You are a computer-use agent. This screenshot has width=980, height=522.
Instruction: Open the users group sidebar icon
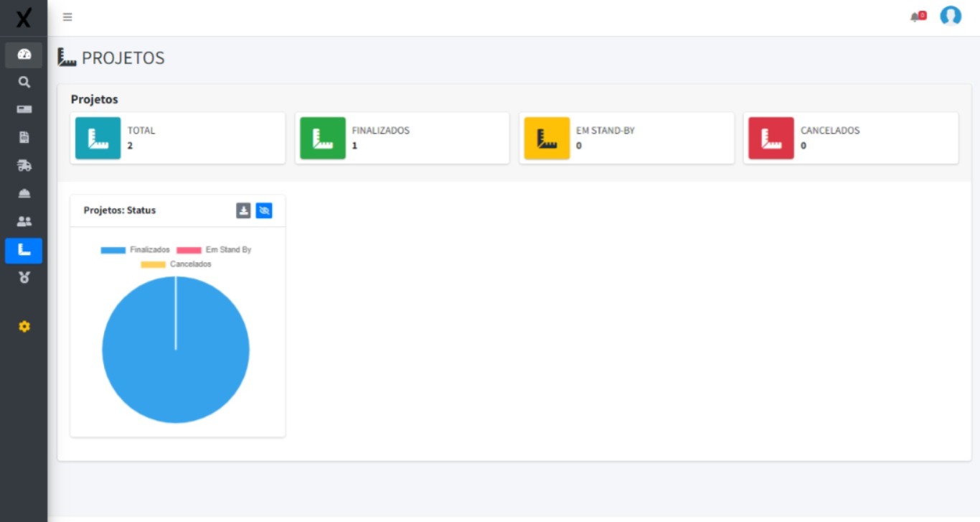(24, 221)
